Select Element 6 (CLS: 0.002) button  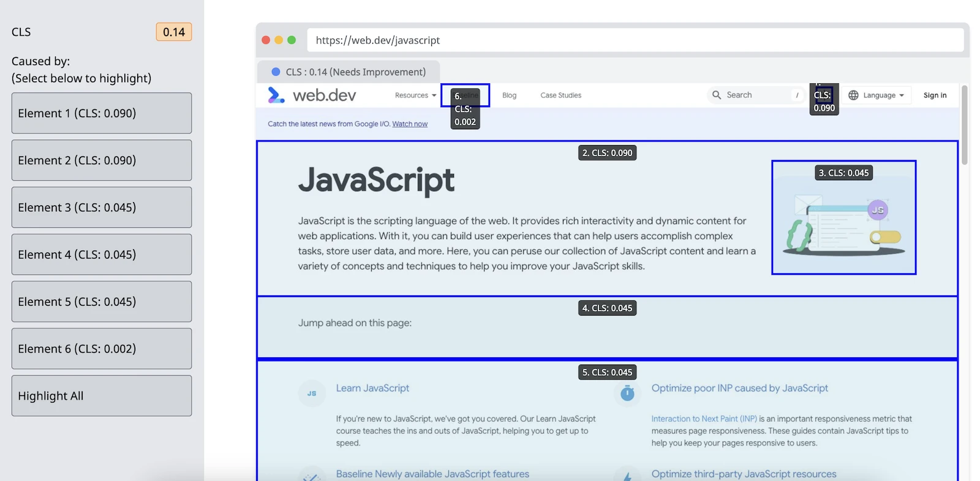(x=102, y=349)
